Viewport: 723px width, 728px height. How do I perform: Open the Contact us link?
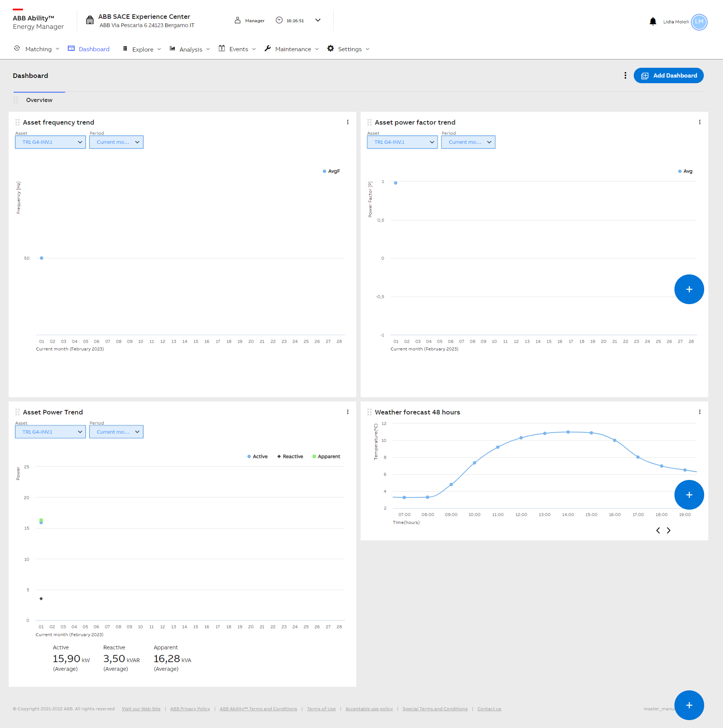tap(489, 709)
